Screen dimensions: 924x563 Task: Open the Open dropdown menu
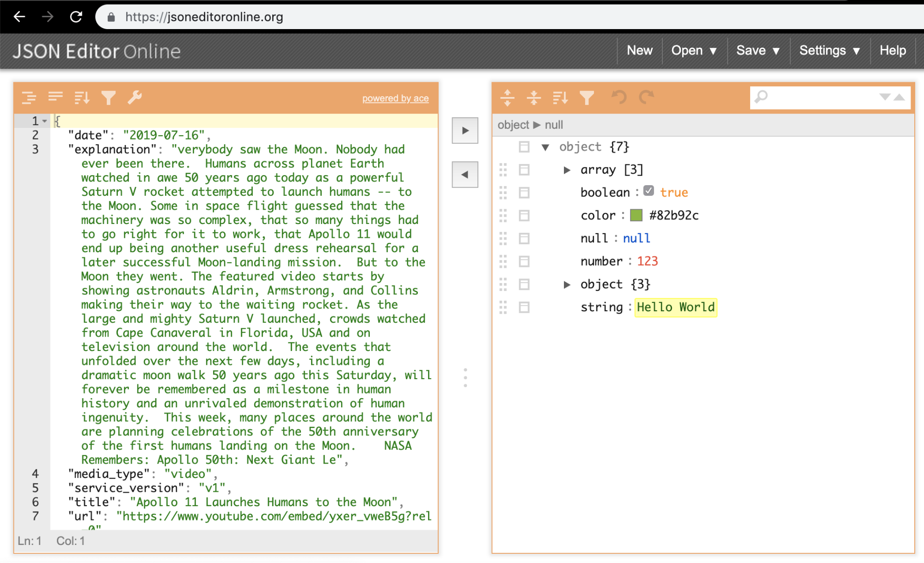click(694, 50)
